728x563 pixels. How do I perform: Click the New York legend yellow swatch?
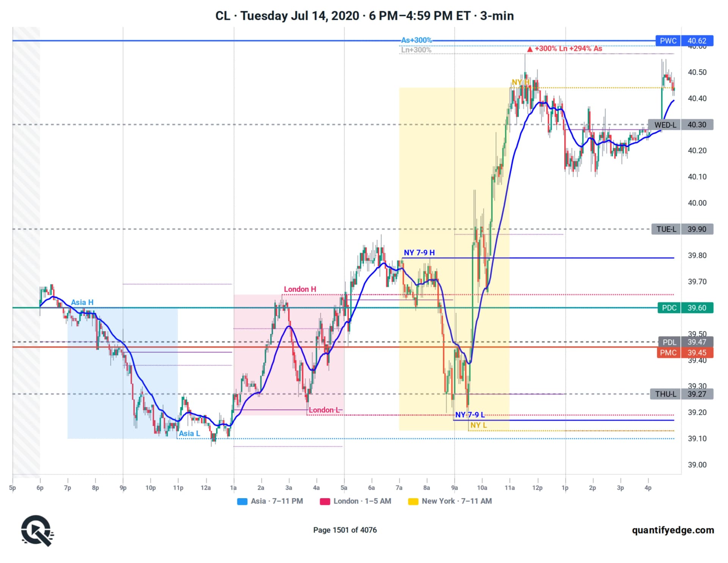tap(413, 501)
